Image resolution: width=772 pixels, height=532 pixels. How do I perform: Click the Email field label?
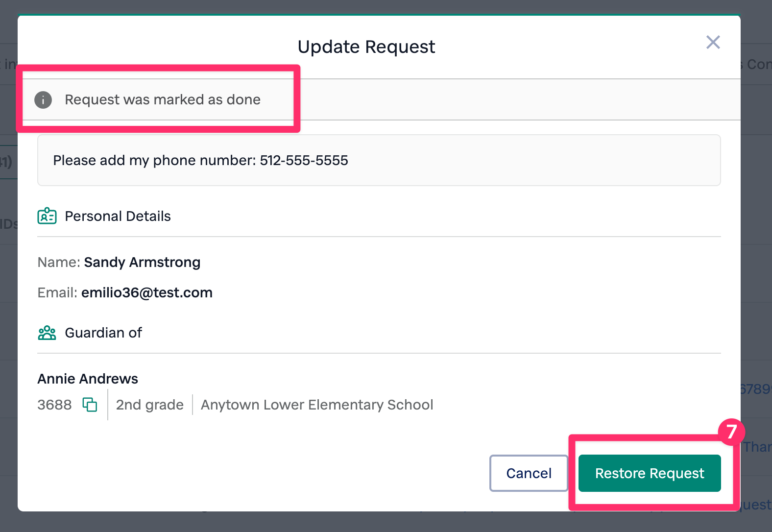pos(57,293)
